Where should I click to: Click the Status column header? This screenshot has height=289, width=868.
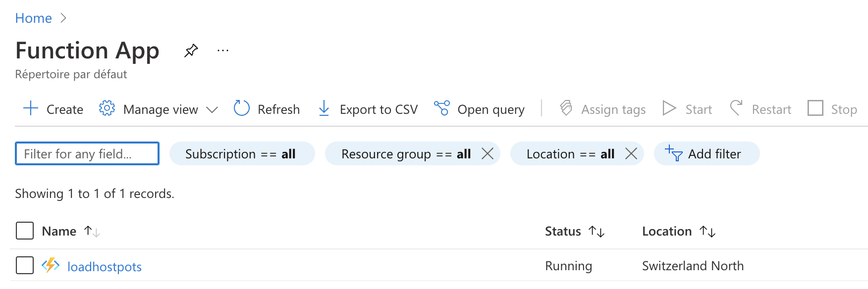coord(563,231)
